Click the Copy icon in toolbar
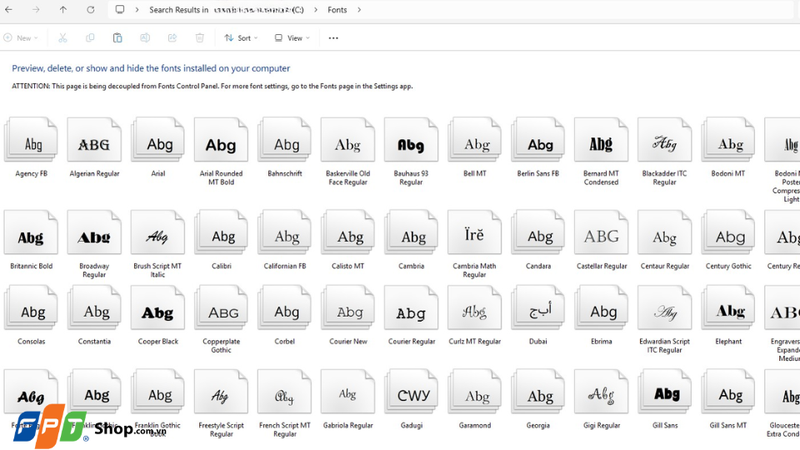This screenshot has width=800, height=450. pos(90,38)
